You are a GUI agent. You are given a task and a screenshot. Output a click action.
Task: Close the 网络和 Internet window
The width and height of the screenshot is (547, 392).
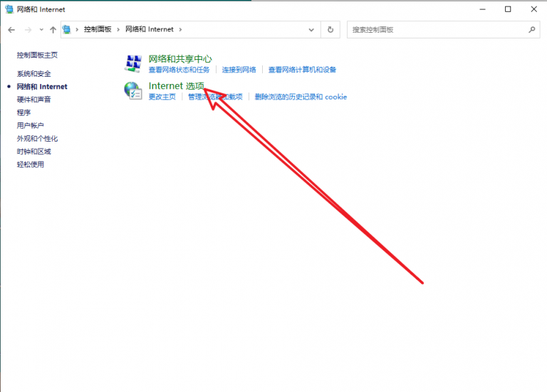click(x=533, y=9)
